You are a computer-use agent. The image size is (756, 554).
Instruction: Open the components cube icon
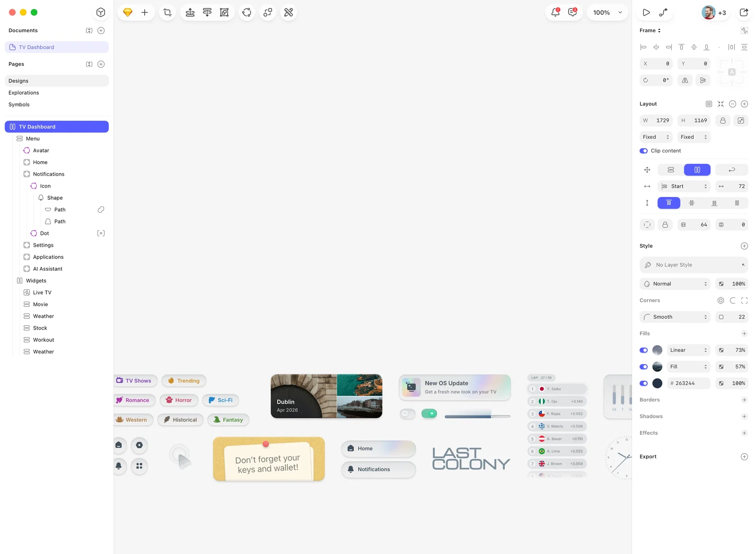coord(100,12)
